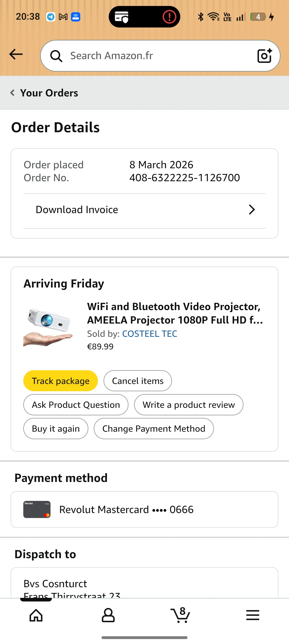
Task: Open camera lens search icon
Action: pos(264,56)
